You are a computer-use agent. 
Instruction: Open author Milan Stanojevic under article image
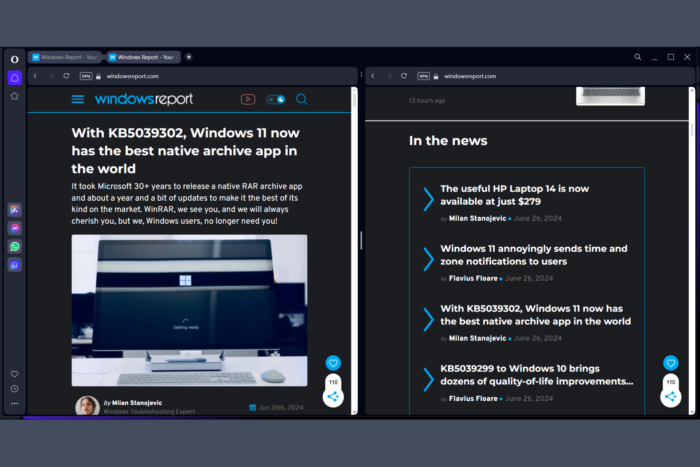(x=137, y=403)
